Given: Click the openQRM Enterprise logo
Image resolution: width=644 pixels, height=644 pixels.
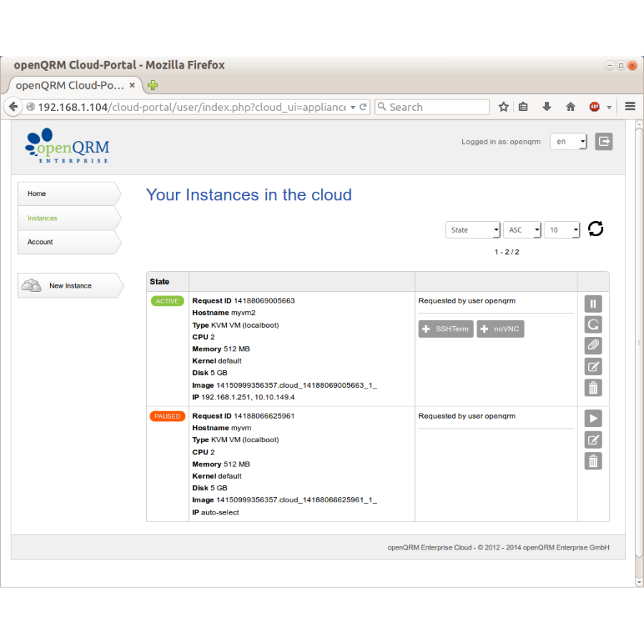Looking at the screenshot, I should pos(67,145).
